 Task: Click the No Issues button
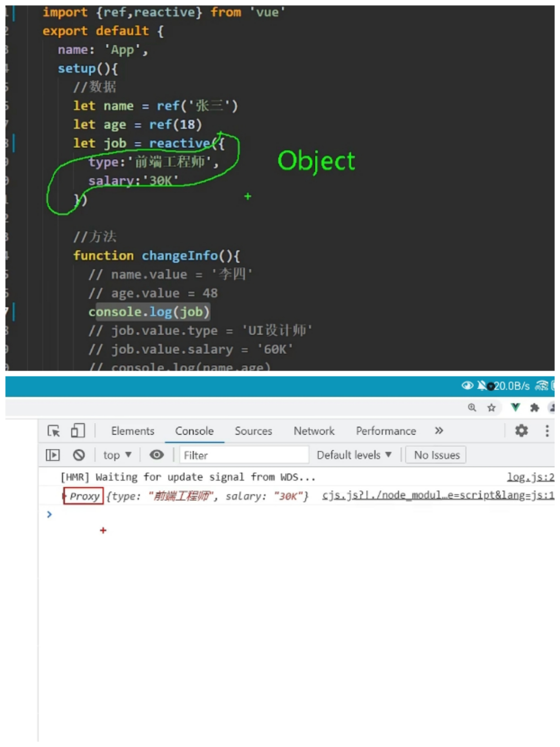click(436, 455)
